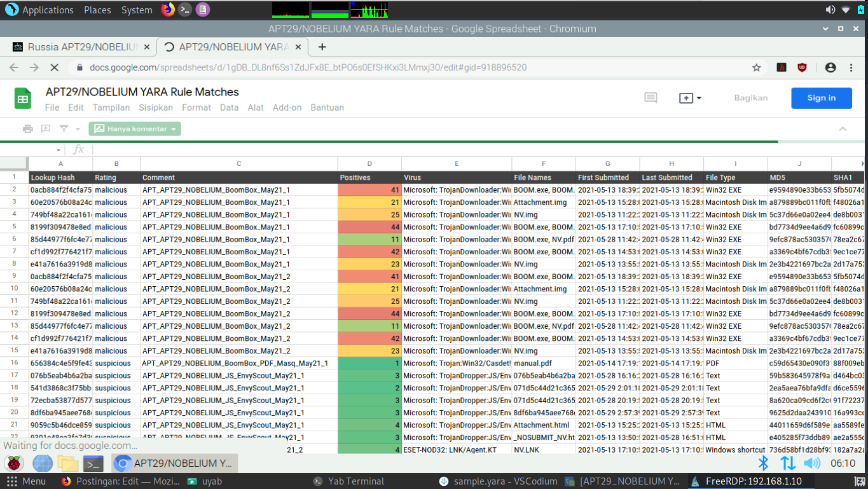Image resolution: width=868 pixels, height=489 pixels.
Task: Click the network up-down arrows tray icon
Action: tap(788, 463)
